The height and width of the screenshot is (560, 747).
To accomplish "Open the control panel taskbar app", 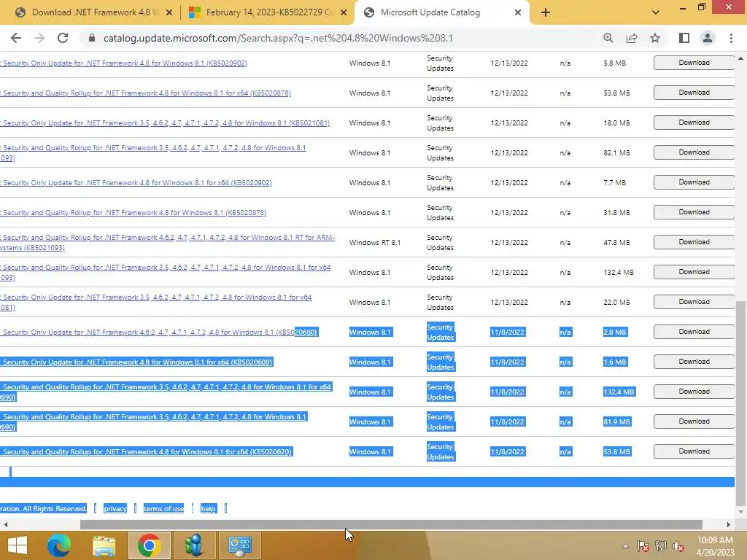I will (x=239, y=545).
